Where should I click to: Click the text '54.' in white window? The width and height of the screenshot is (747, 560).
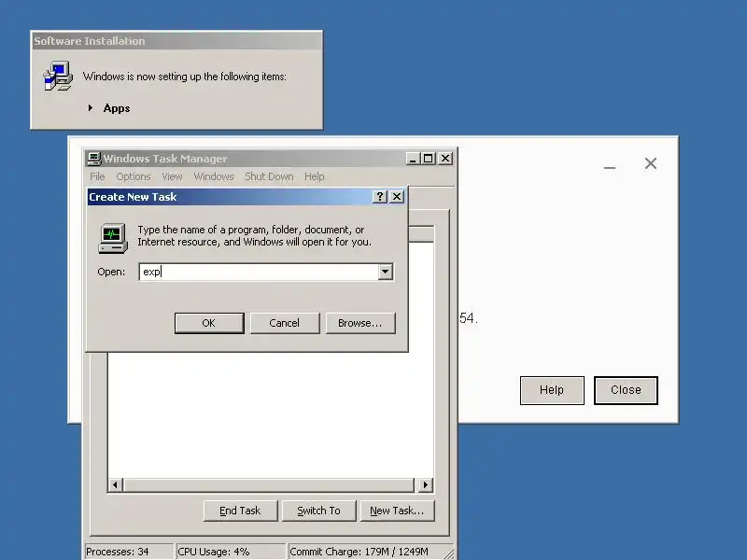pos(469,318)
